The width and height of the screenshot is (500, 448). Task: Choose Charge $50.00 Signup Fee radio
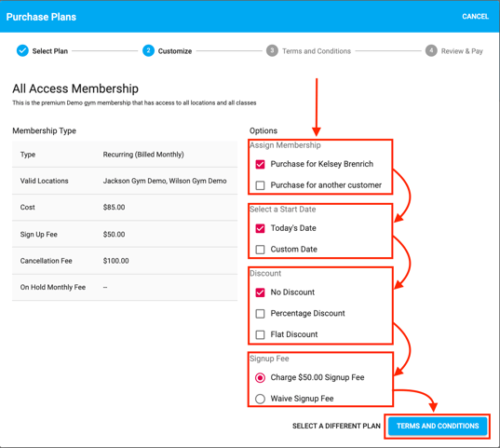point(260,378)
